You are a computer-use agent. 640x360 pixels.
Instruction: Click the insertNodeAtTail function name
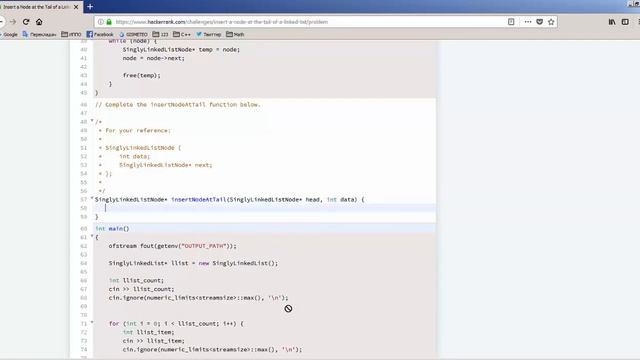click(x=198, y=200)
